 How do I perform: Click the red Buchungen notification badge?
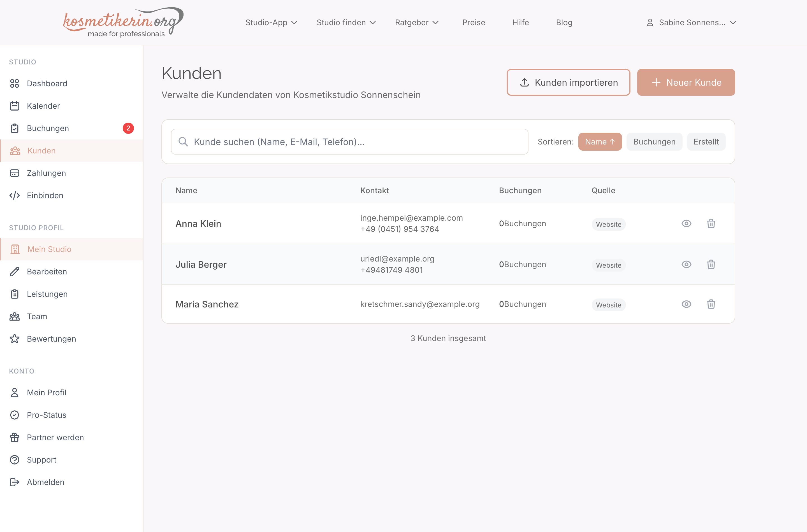pos(128,128)
